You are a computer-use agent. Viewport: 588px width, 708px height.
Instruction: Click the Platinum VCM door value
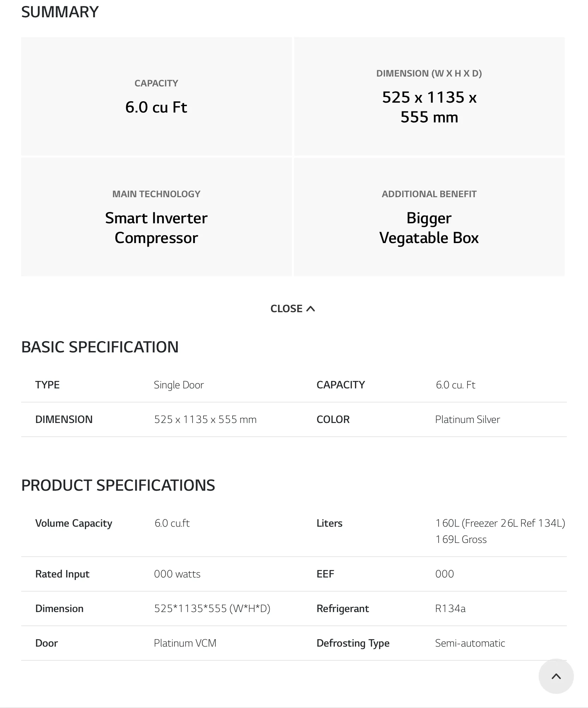click(185, 643)
